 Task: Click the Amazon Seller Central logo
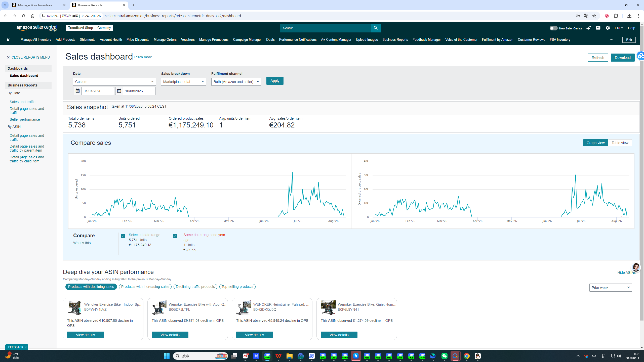point(37,28)
